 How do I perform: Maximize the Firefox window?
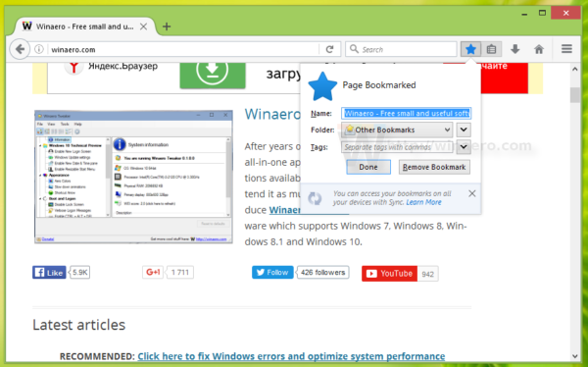coord(542,13)
